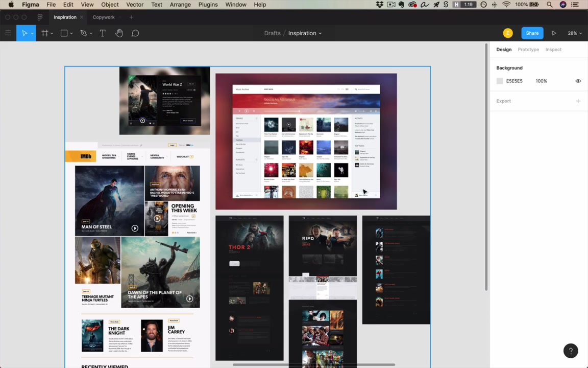Select the Move tool arrow

[x=24, y=33]
